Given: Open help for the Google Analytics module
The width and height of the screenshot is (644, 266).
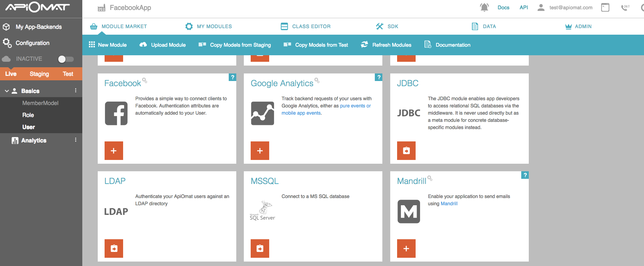Looking at the screenshot, I should pyautogui.click(x=379, y=77).
